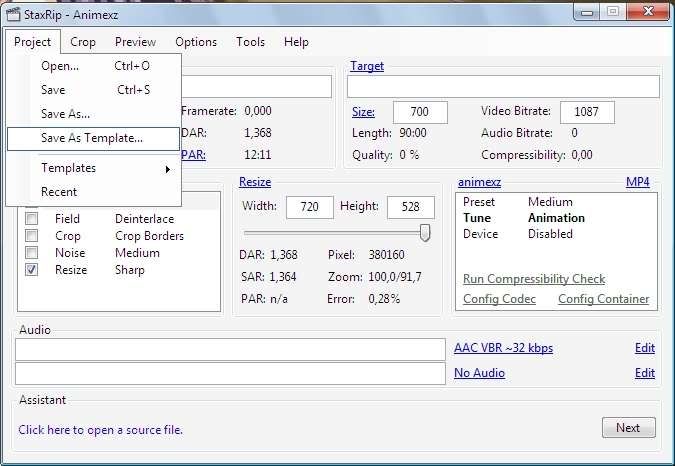Viewport: 675px width, 466px height.
Task: Click the Target link
Action: (367, 66)
